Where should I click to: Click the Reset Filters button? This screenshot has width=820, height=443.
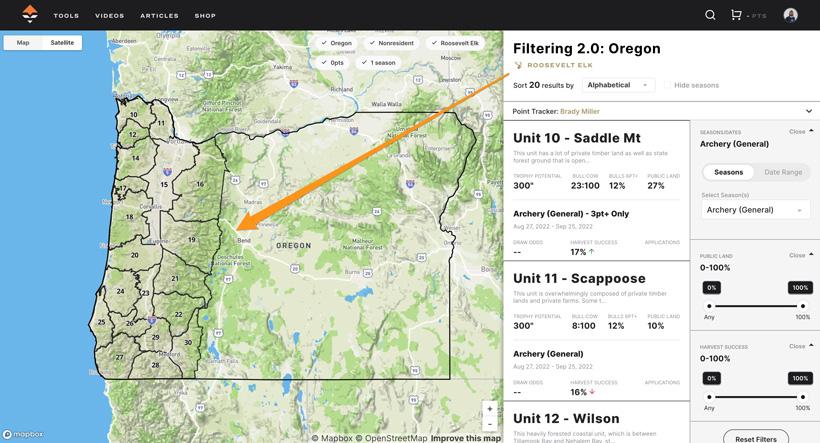(x=756, y=437)
